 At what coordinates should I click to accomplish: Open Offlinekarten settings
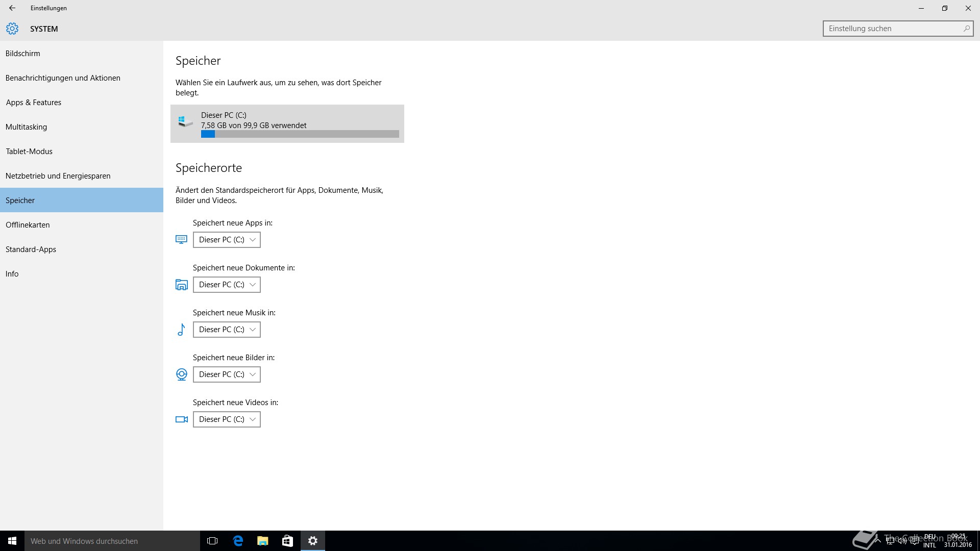82,224
